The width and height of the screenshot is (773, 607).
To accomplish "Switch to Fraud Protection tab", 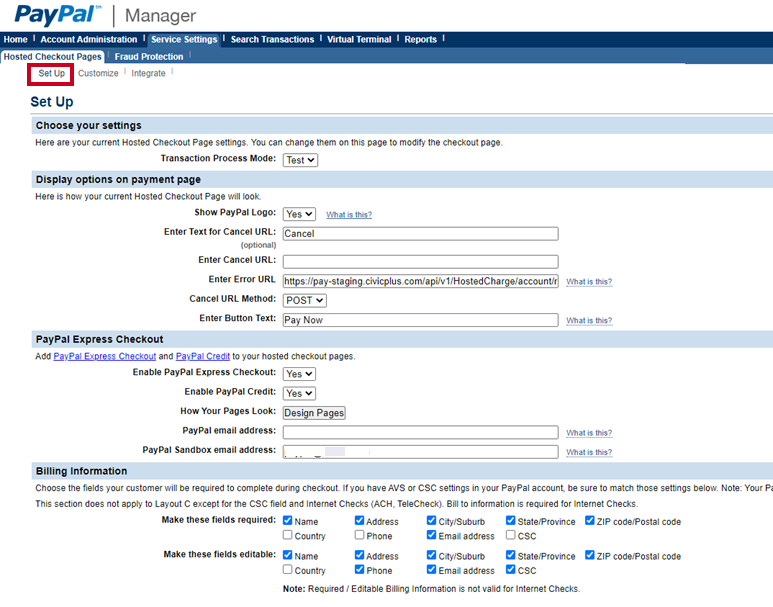I will (x=149, y=57).
